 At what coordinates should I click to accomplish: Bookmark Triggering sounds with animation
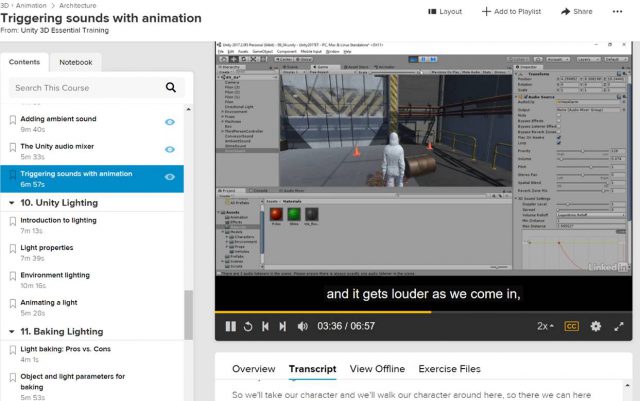[x=13, y=175]
